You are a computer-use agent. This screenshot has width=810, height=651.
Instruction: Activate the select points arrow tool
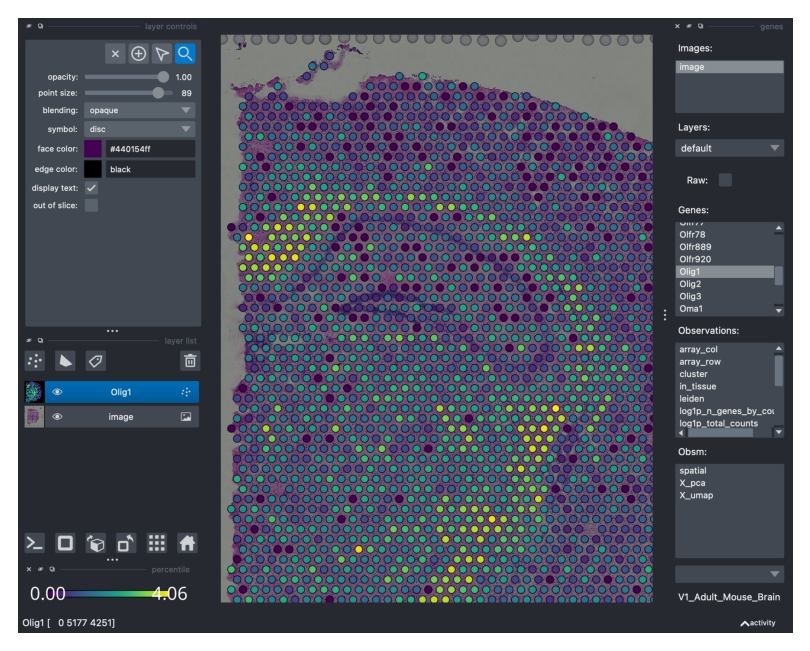pos(162,54)
